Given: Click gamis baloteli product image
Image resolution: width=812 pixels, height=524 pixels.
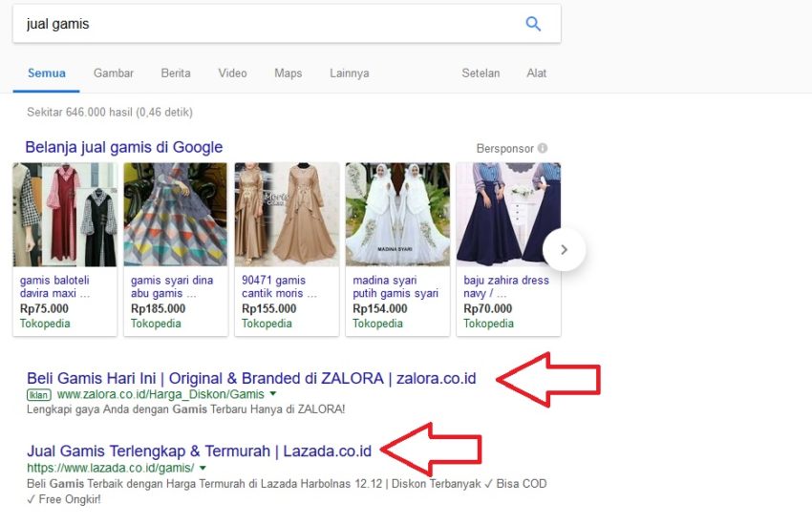Looking at the screenshot, I should click(x=65, y=215).
